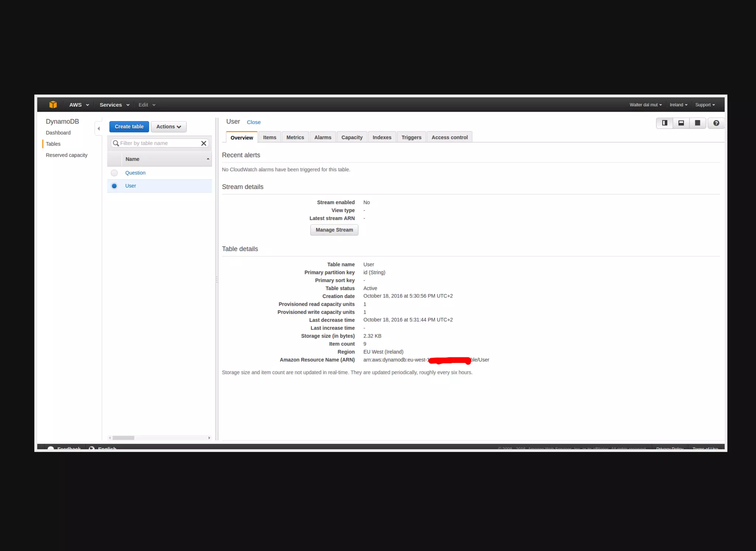Sort tables by Name column arrow
The height and width of the screenshot is (551, 756).
(x=208, y=159)
